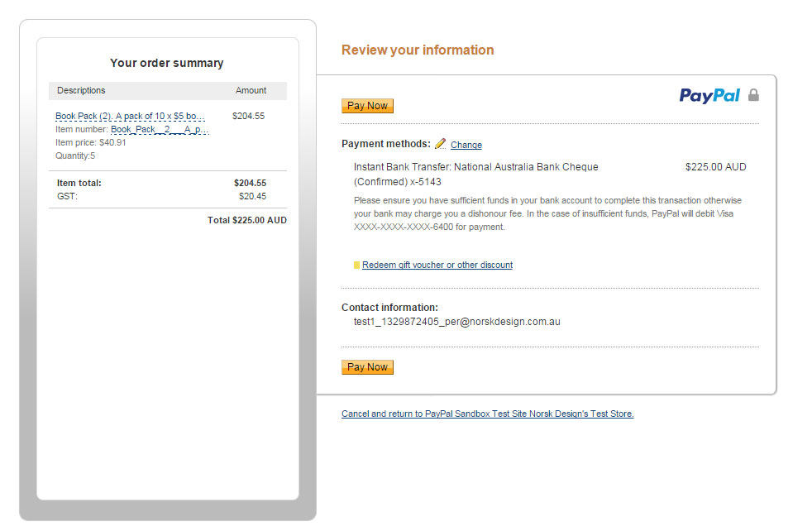The width and height of the screenshot is (812, 531).
Task: Click the Your order summary heading
Action: (167, 64)
